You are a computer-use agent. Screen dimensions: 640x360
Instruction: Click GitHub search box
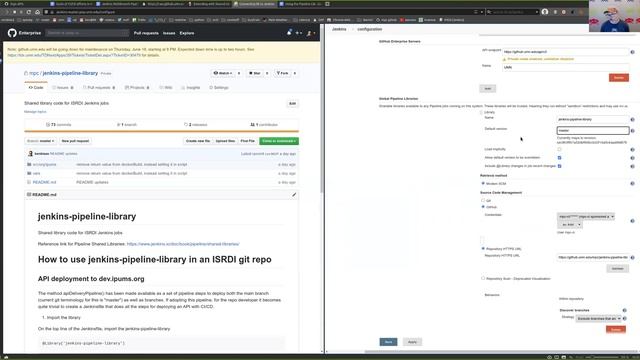87,33
